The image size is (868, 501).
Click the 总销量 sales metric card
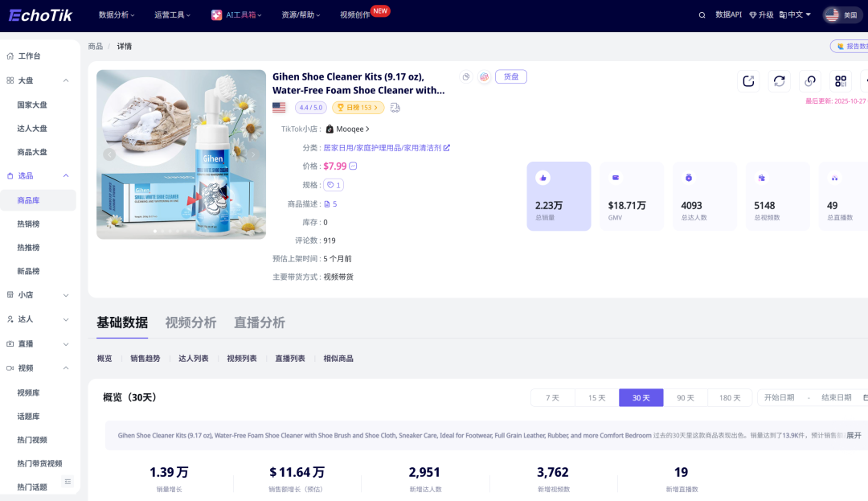[x=559, y=195]
